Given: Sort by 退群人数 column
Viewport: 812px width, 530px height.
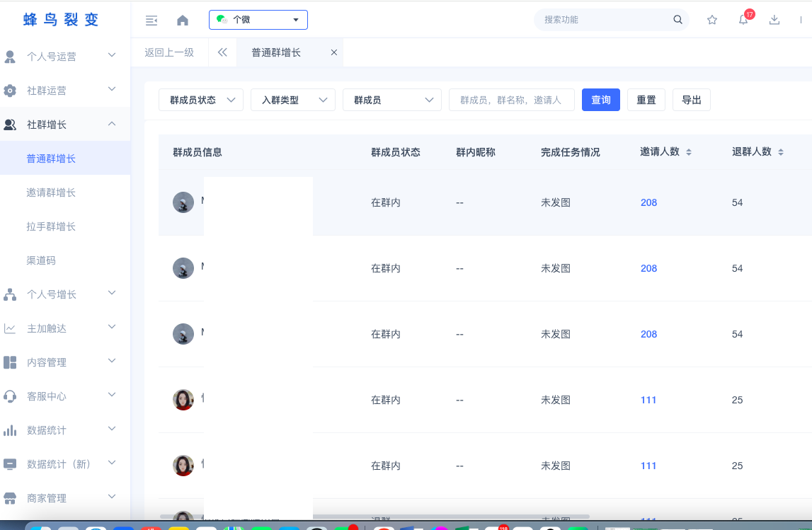Looking at the screenshot, I should tap(780, 152).
